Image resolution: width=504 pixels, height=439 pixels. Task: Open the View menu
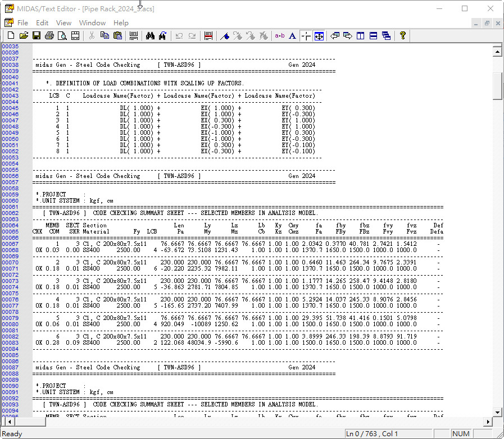pyautogui.click(x=63, y=23)
